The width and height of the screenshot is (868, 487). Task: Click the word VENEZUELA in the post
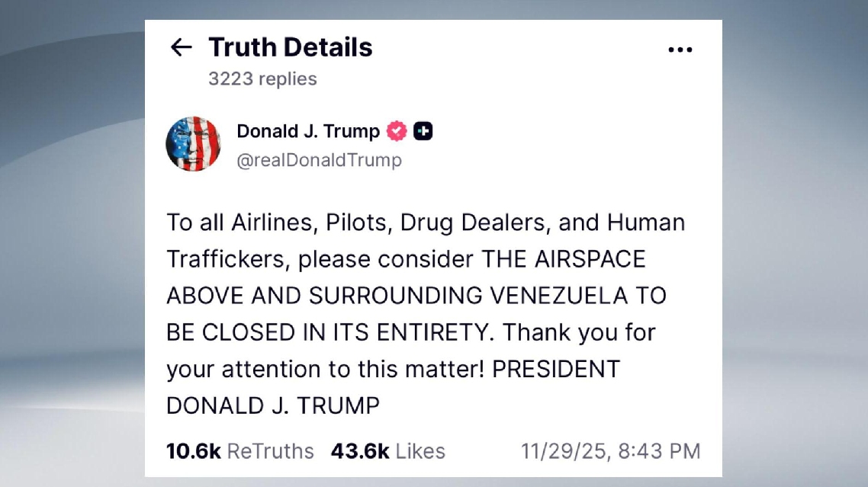[x=555, y=296]
